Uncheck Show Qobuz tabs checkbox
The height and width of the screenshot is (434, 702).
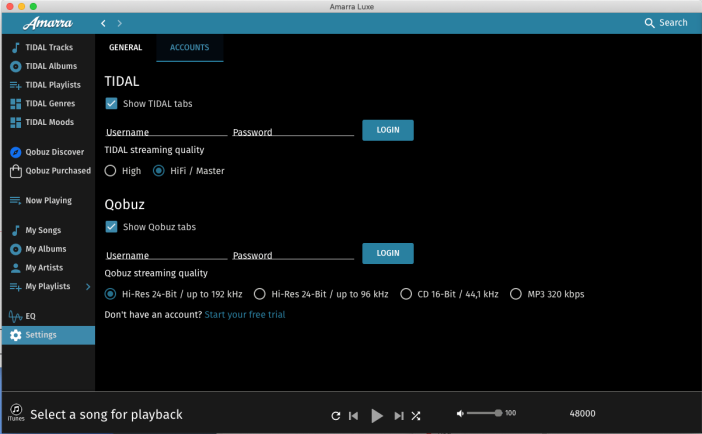[111, 227]
